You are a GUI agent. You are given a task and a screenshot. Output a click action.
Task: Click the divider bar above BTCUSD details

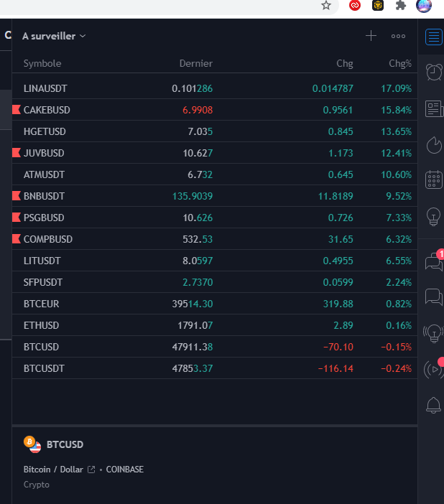point(214,426)
